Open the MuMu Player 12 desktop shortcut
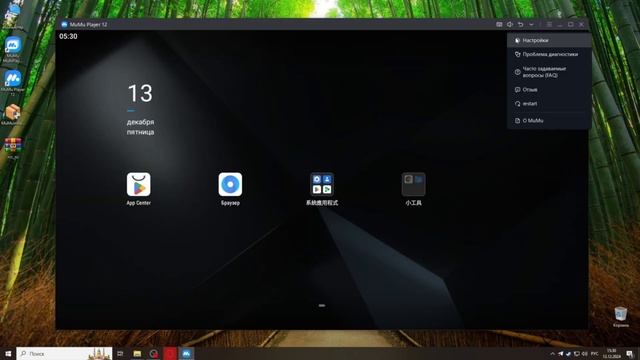 [13, 83]
